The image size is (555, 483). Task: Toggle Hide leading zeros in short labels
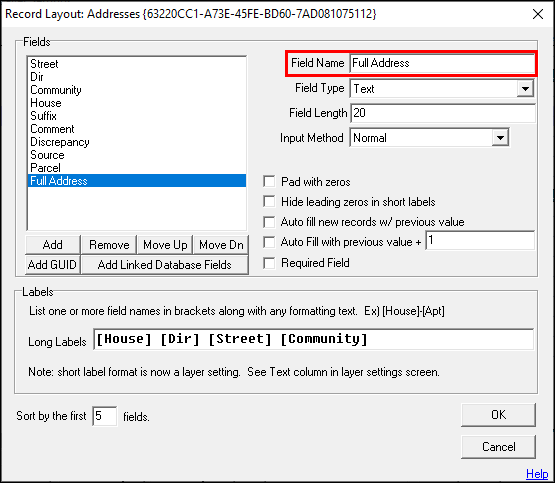(x=269, y=202)
